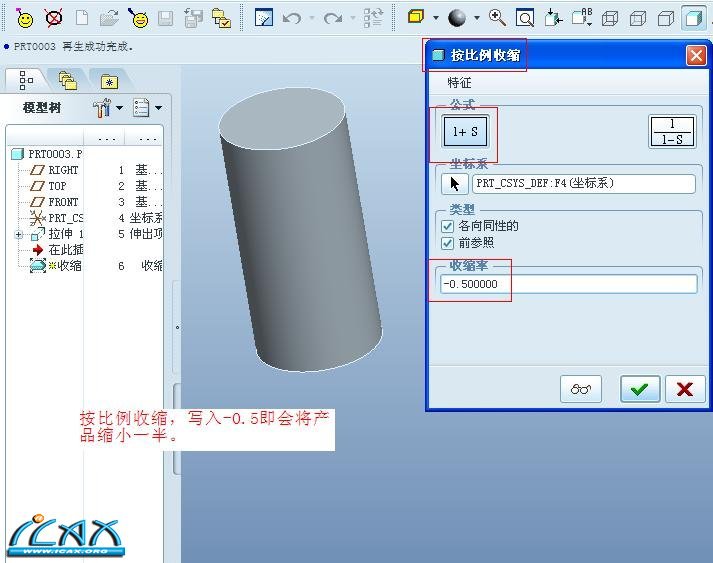Click the coordinate system selection arrow

(455, 183)
